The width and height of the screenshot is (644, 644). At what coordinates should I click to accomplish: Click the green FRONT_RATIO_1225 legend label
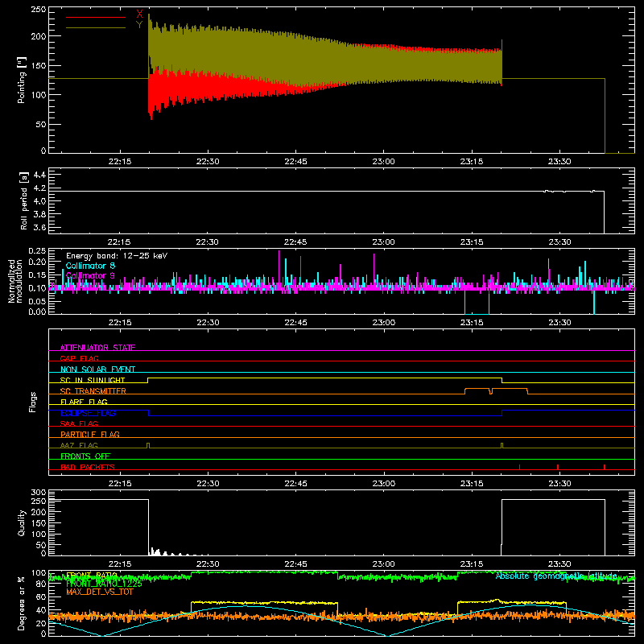point(104,584)
